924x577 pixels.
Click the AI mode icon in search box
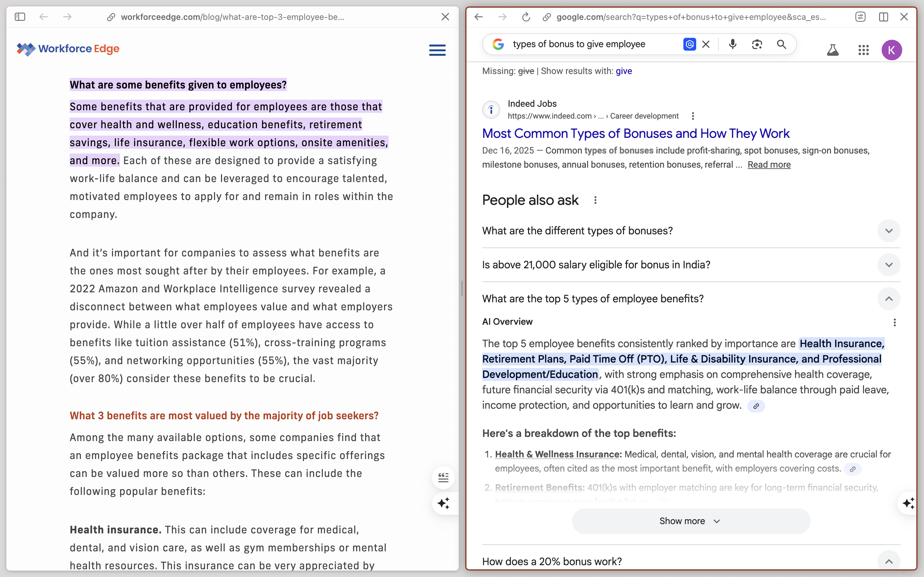pos(689,44)
